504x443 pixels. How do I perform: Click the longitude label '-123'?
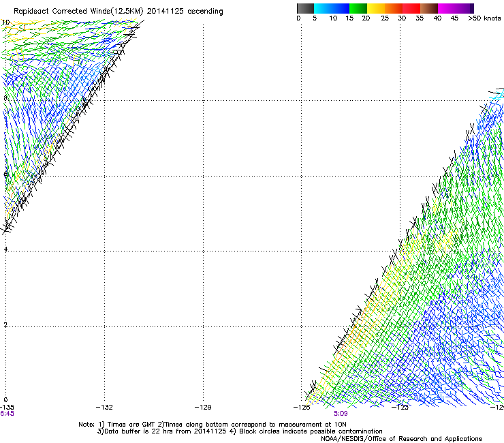[x=400, y=408]
